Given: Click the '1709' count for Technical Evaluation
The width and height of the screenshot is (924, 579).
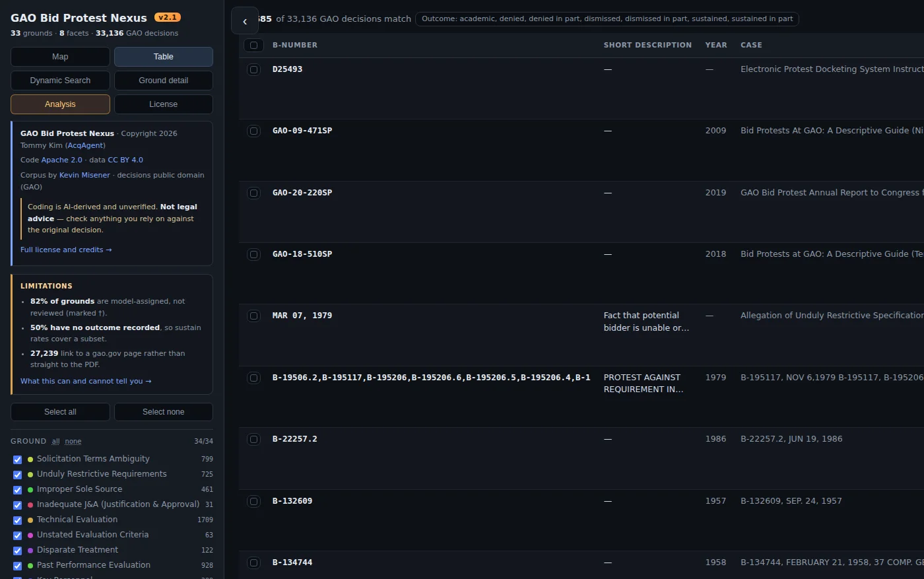Looking at the screenshot, I should 205,520.
